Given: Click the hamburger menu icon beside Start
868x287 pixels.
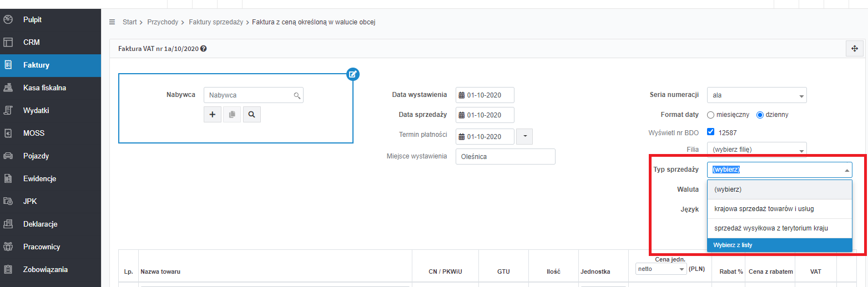Looking at the screenshot, I should tap(112, 22).
